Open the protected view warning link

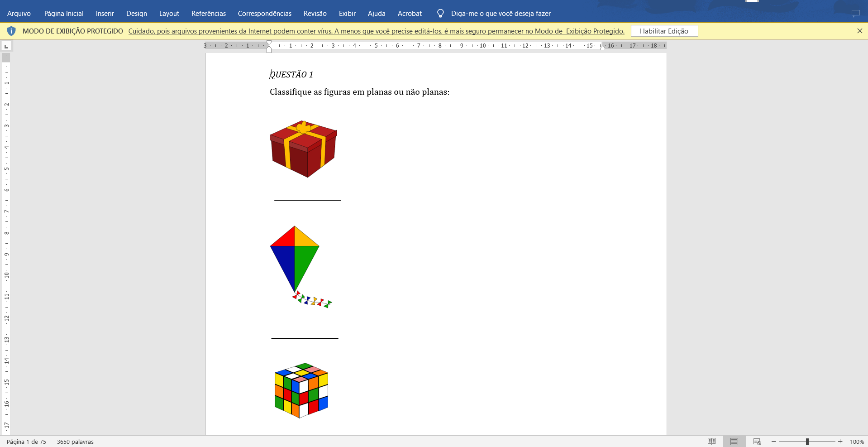click(x=377, y=31)
